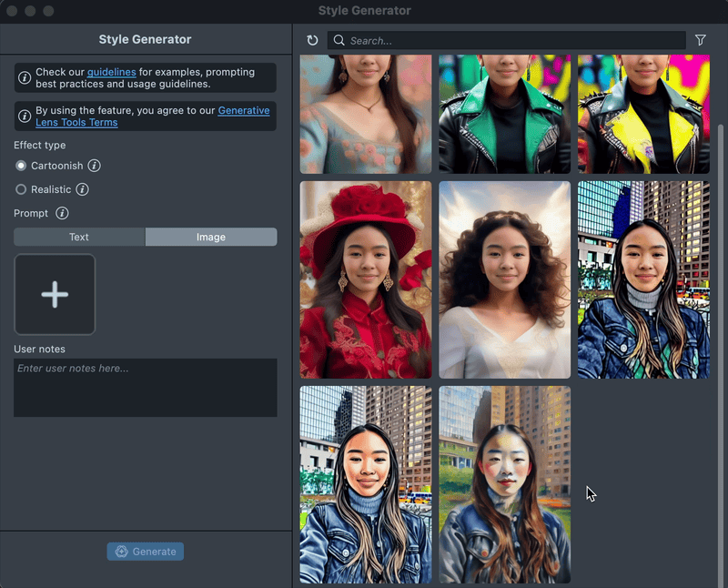728x588 pixels.
Task: Open the guidelines link
Action: click(111, 72)
